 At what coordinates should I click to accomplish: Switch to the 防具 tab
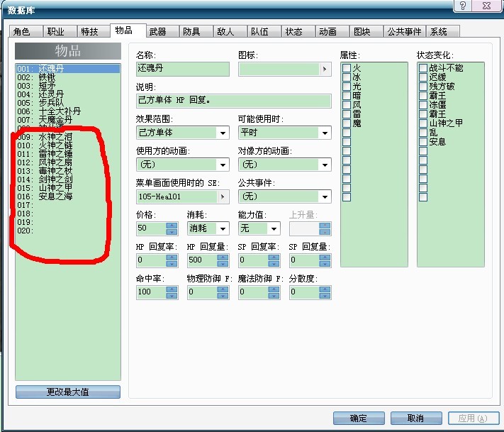coord(196,31)
